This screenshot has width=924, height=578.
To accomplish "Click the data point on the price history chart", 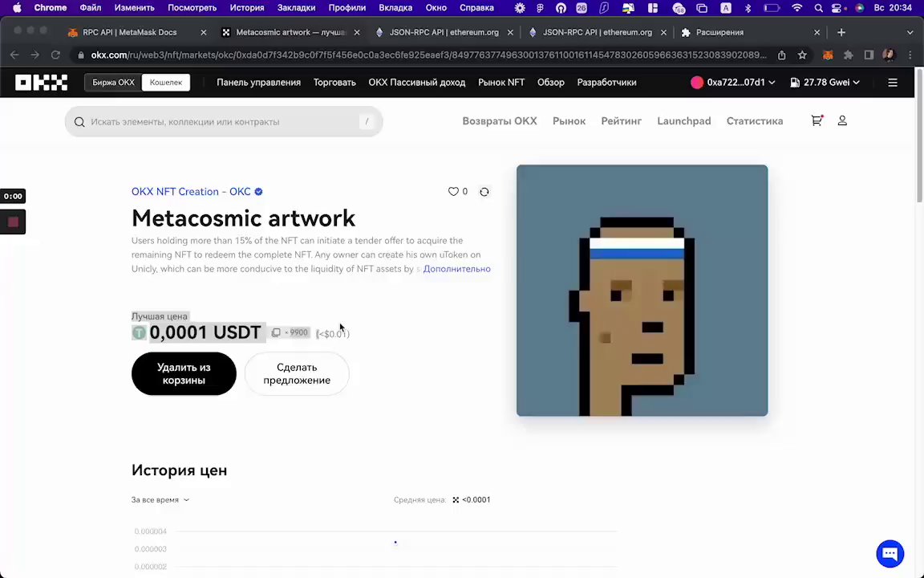I will [x=395, y=542].
